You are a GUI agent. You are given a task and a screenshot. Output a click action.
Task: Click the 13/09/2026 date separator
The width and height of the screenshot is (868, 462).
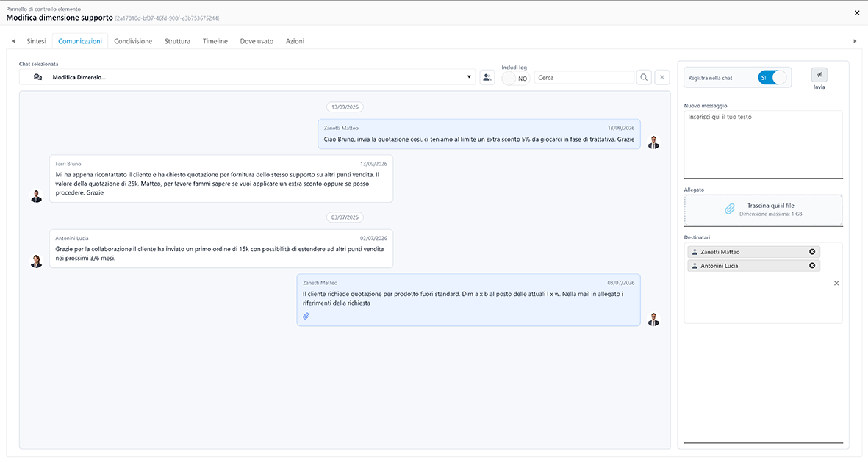click(345, 107)
